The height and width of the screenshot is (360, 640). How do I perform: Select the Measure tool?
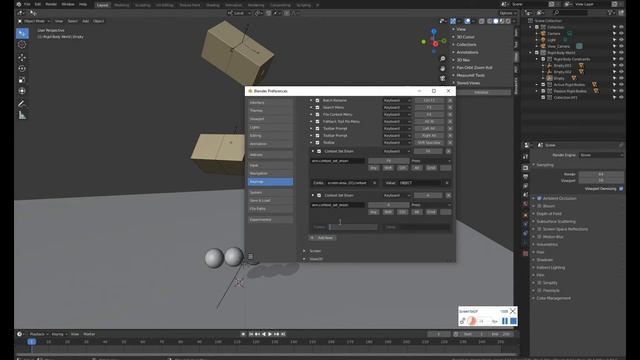pos(22,116)
